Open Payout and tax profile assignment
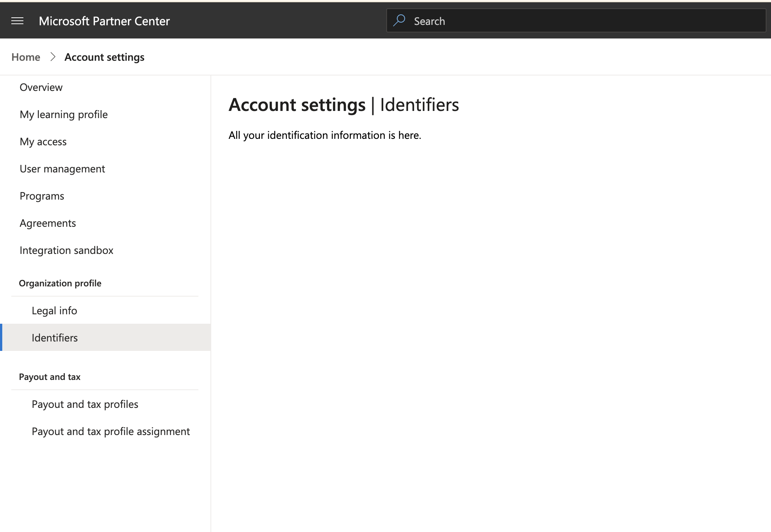The height and width of the screenshot is (532, 771). pos(111,431)
